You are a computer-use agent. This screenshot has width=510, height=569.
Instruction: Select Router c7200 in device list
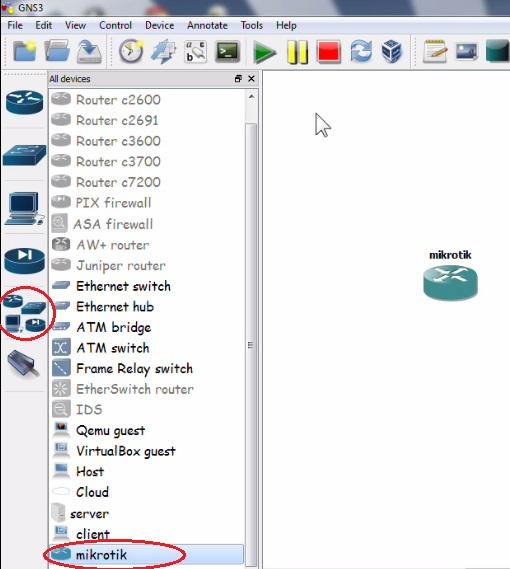(x=147, y=182)
